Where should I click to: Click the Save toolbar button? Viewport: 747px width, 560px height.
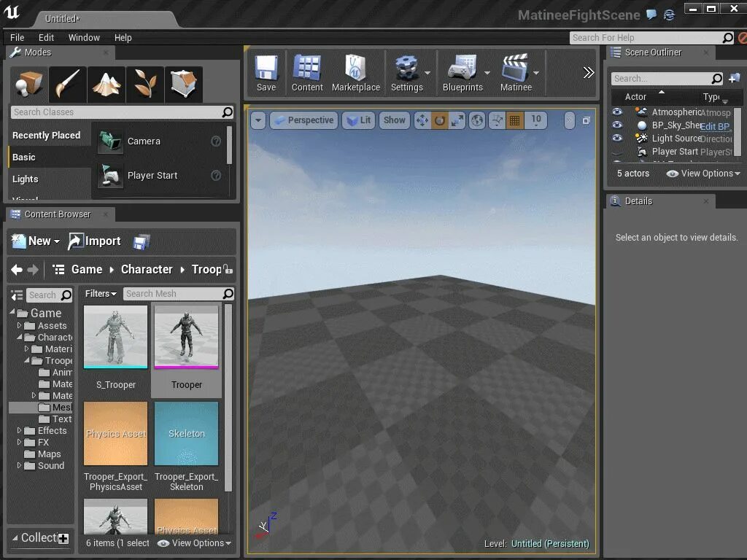tap(266, 73)
